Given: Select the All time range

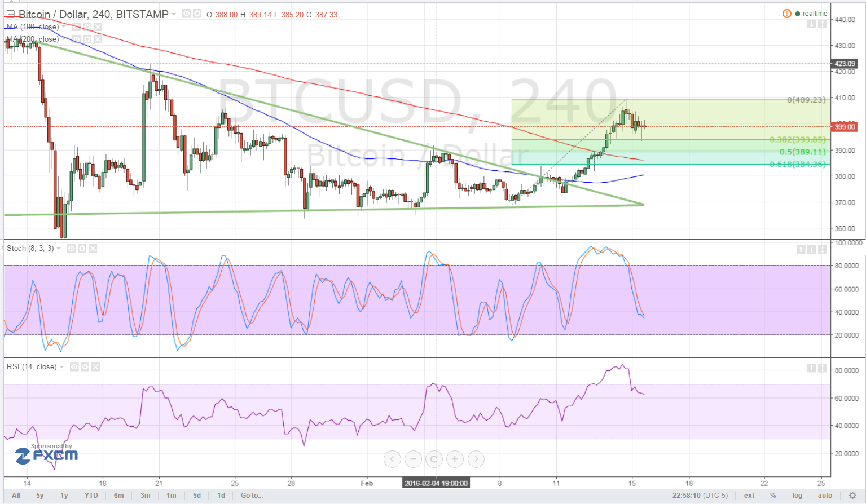Looking at the screenshot, I should pyautogui.click(x=16, y=496).
